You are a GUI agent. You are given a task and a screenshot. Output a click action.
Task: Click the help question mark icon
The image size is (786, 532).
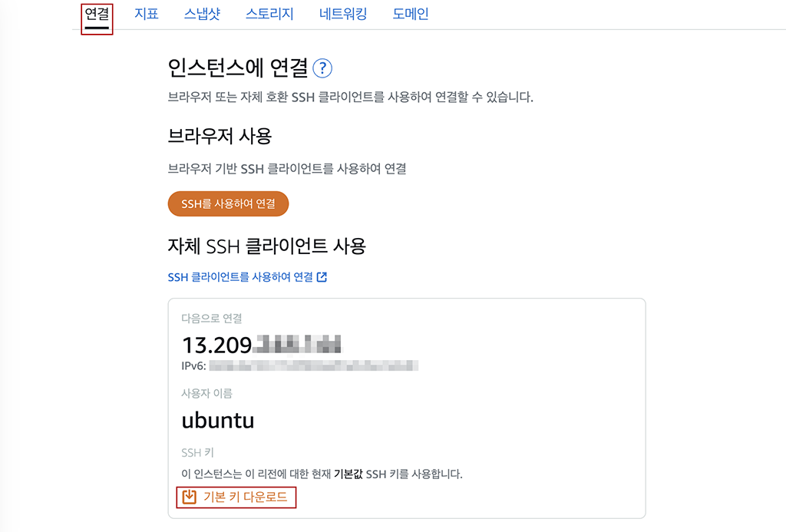click(x=322, y=69)
